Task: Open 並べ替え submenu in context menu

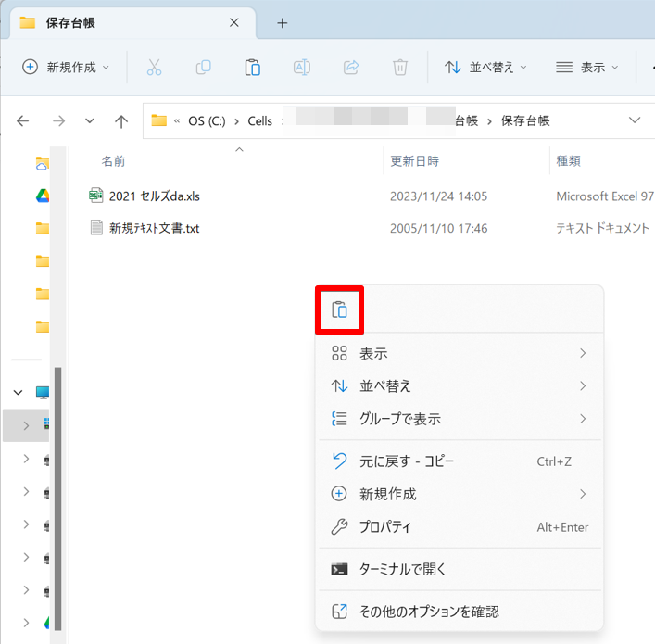Action: [460, 385]
